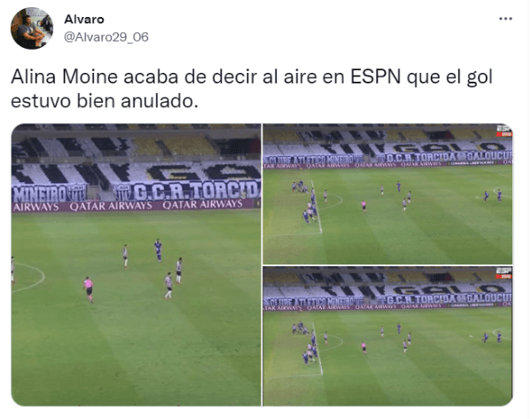Open the three-dot more options menu
This screenshot has height=419, width=532.
click(x=505, y=19)
